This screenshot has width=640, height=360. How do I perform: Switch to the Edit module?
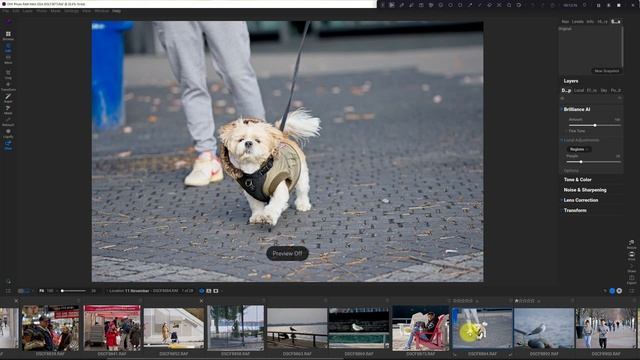pyautogui.click(x=8, y=48)
